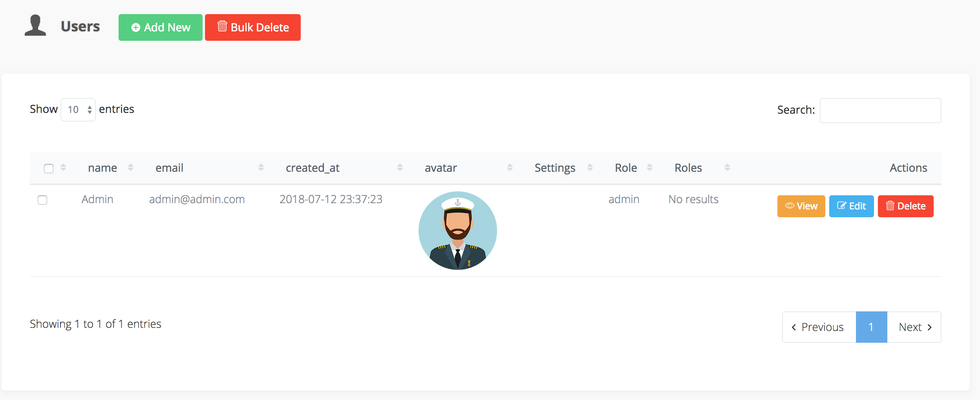The height and width of the screenshot is (400, 980).
Task: Edit the Admin user record
Action: 852,206
